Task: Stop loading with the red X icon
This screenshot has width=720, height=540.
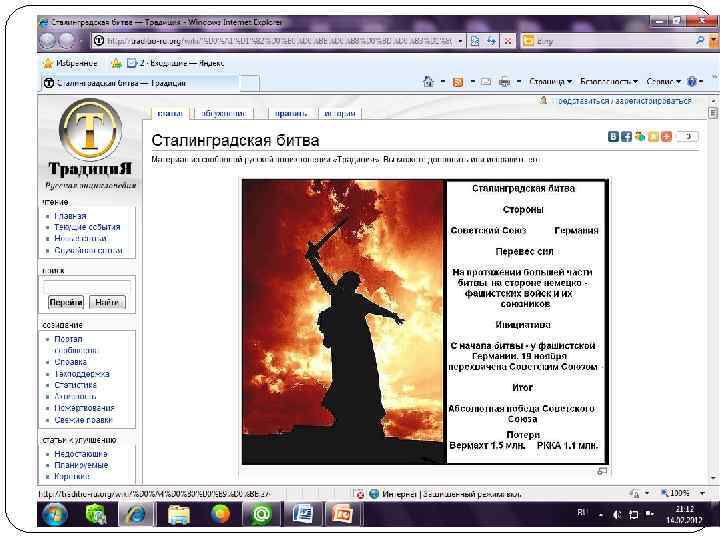Action: pyautogui.click(x=508, y=41)
